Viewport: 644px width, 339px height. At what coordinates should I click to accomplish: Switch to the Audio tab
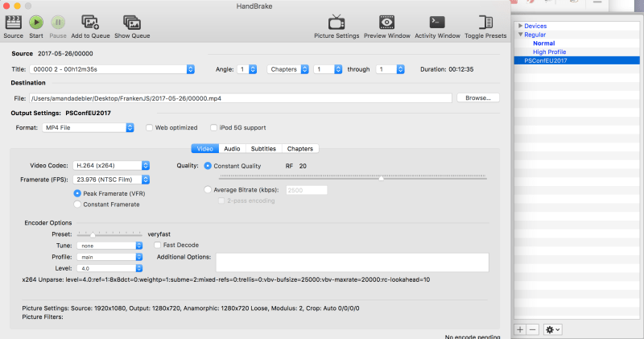click(x=232, y=148)
